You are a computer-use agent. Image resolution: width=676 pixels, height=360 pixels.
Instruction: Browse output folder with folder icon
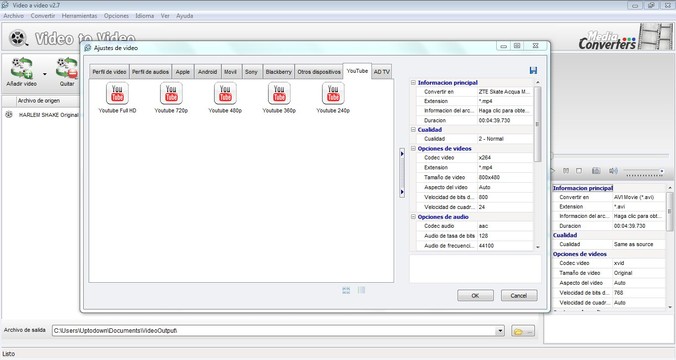click(x=523, y=331)
